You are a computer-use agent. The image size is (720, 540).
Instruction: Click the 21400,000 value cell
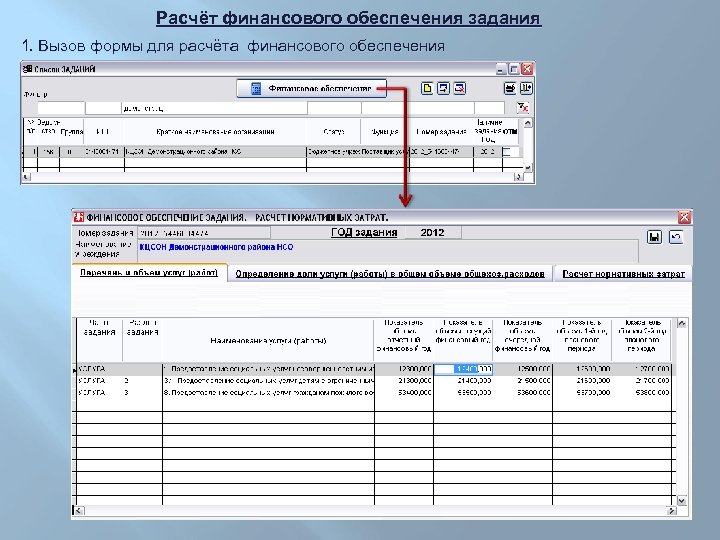[x=463, y=381]
